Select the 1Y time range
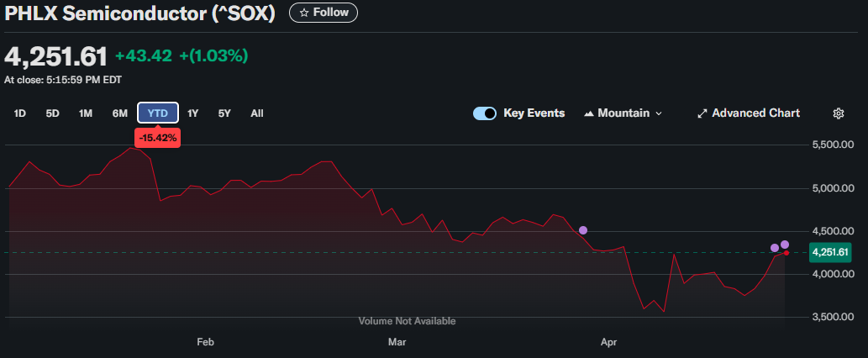Viewport: 868px width, 358px height. pyautogui.click(x=192, y=113)
